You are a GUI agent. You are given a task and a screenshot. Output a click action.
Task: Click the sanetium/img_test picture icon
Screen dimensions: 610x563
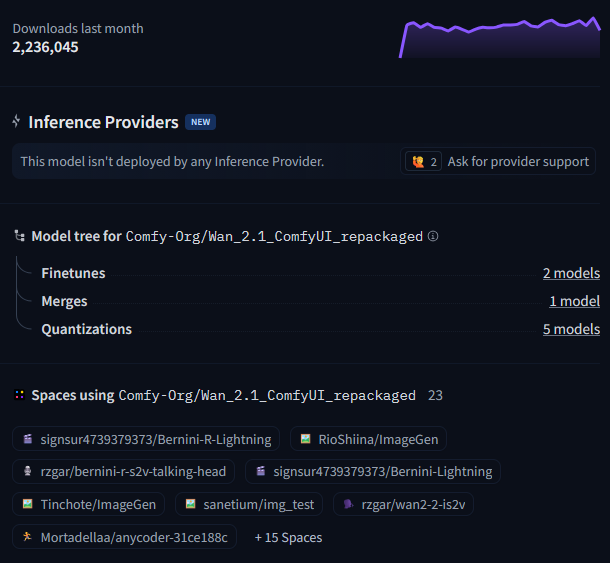tap(190, 504)
